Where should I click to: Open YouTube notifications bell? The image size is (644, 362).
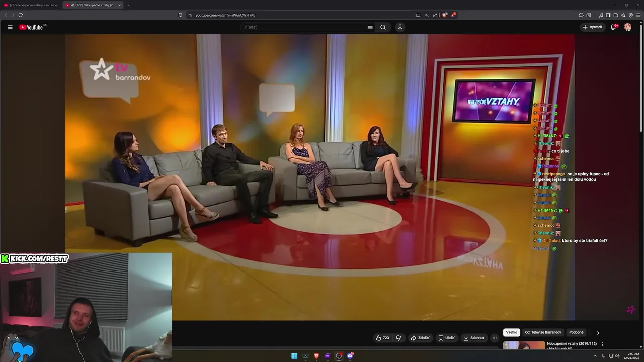coord(613,27)
